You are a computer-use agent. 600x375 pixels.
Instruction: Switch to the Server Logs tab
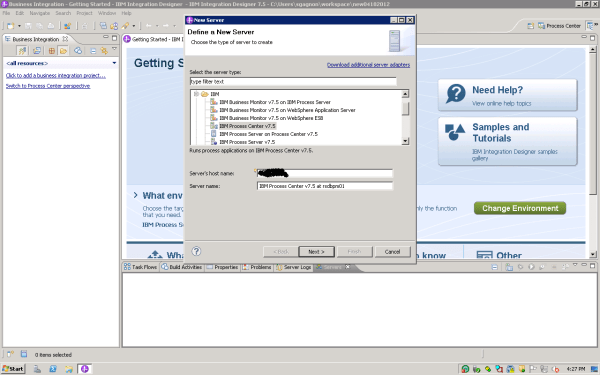(x=293, y=267)
